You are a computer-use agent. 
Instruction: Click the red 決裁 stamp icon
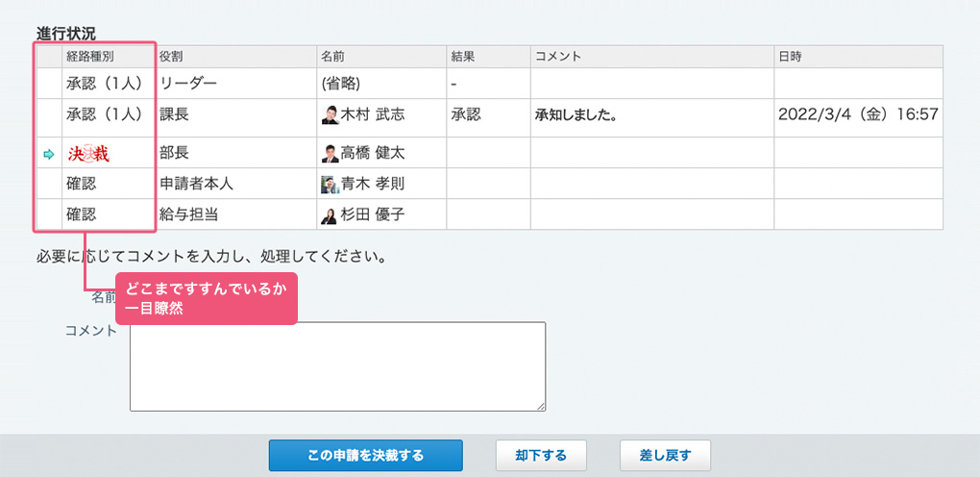tap(88, 154)
